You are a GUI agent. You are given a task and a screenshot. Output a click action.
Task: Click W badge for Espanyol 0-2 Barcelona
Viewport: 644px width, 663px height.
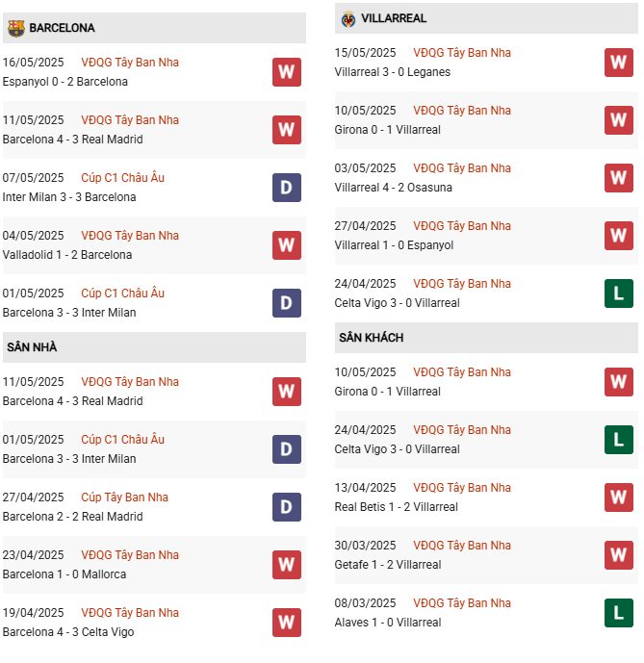[x=287, y=72]
